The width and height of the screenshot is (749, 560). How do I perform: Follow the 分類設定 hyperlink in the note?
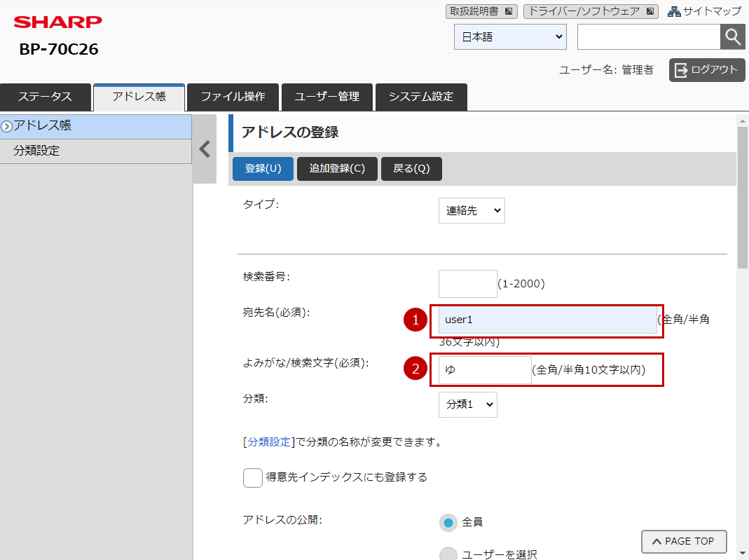point(269,442)
